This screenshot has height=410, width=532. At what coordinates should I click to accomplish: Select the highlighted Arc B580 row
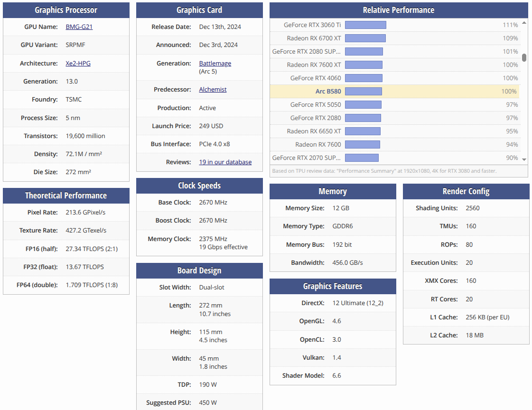click(394, 91)
